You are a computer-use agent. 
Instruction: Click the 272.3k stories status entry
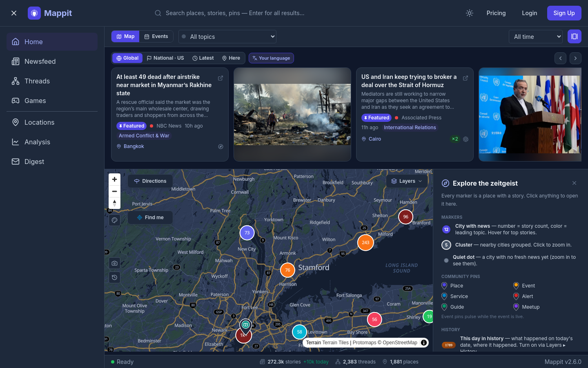(x=294, y=362)
